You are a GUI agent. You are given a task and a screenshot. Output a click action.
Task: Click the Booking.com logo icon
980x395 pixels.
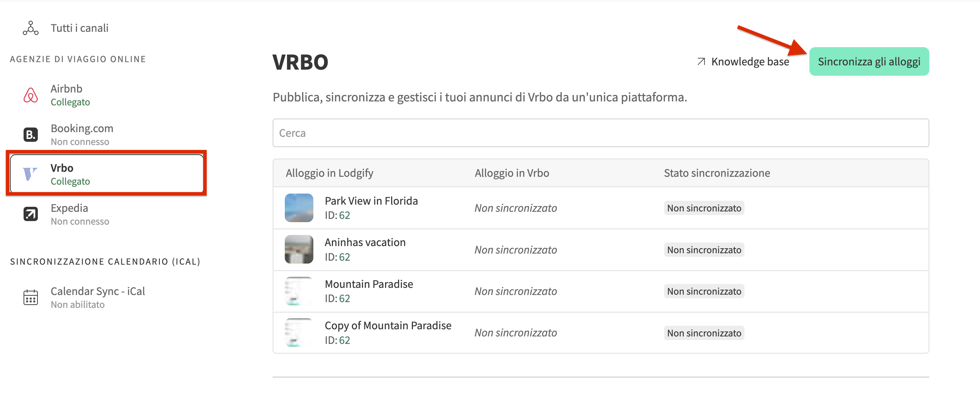tap(30, 135)
